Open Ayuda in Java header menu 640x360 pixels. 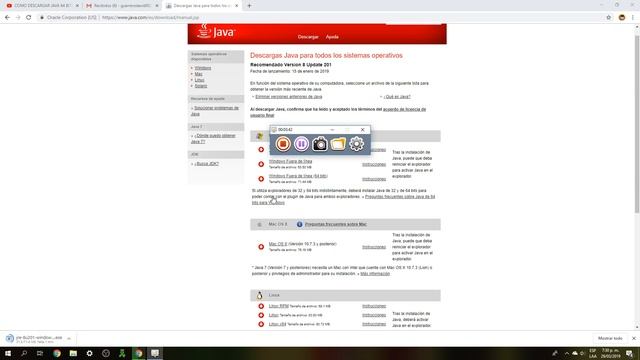[x=332, y=37]
